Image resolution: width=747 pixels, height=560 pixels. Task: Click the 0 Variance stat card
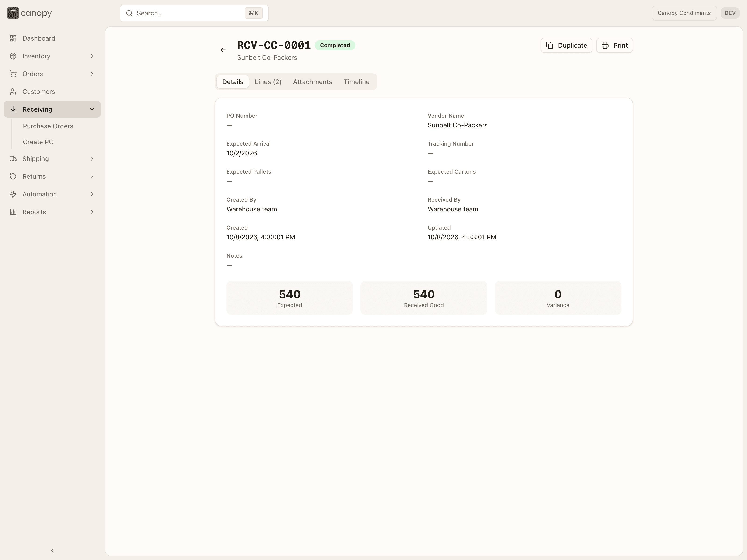point(558,298)
